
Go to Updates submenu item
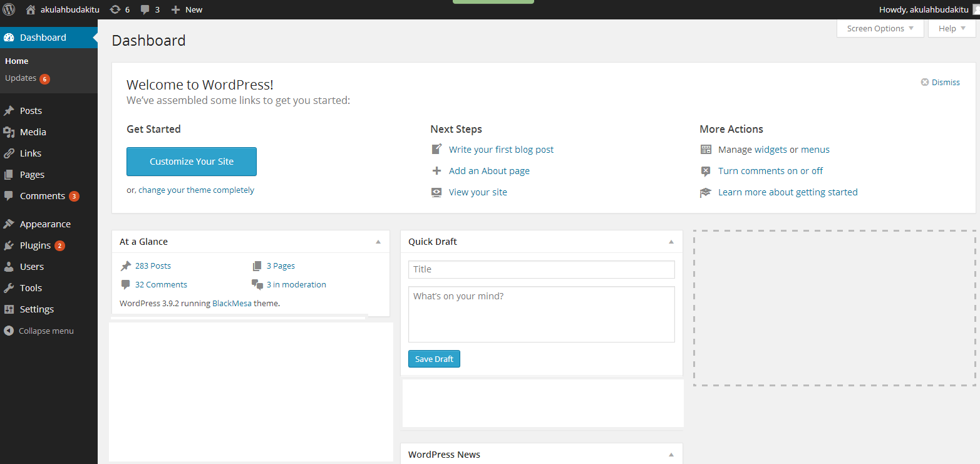click(x=21, y=78)
